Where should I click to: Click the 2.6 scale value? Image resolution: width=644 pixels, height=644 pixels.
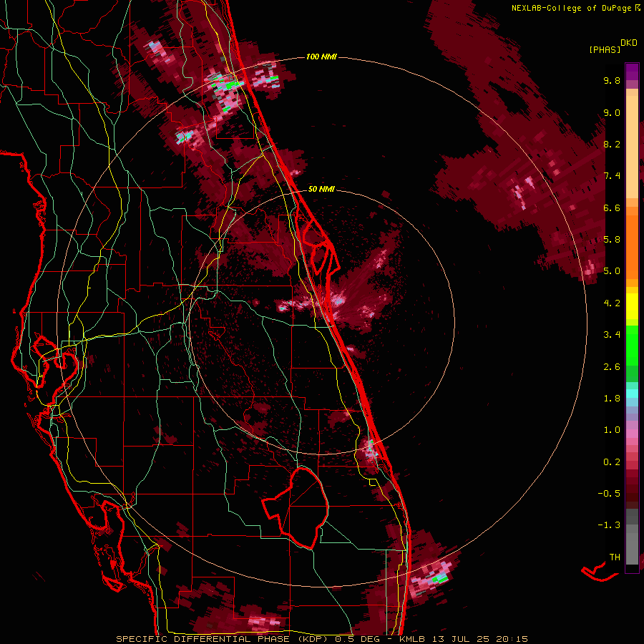pyautogui.click(x=612, y=367)
